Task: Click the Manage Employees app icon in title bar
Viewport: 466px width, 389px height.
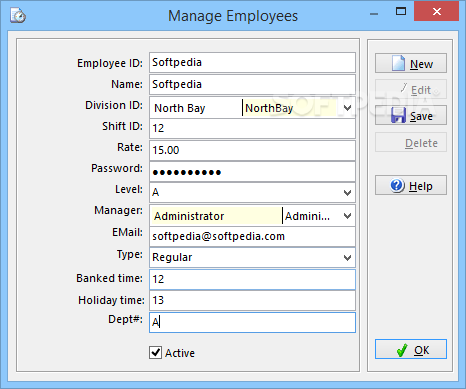Action: coord(18,15)
